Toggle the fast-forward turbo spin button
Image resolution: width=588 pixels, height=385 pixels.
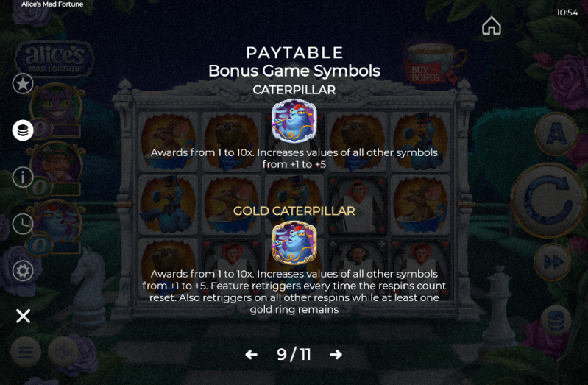point(553,262)
